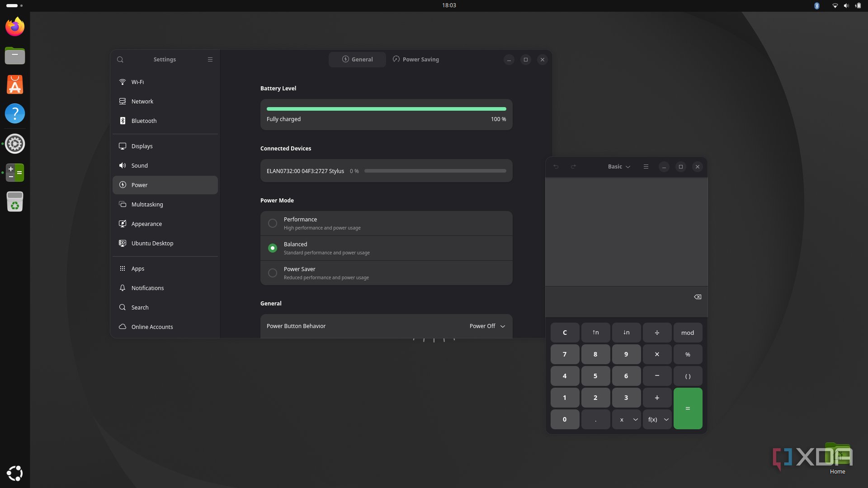The width and height of the screenshot is (868, 488).
Task: Open the Help app in dock
Action: 15,113
